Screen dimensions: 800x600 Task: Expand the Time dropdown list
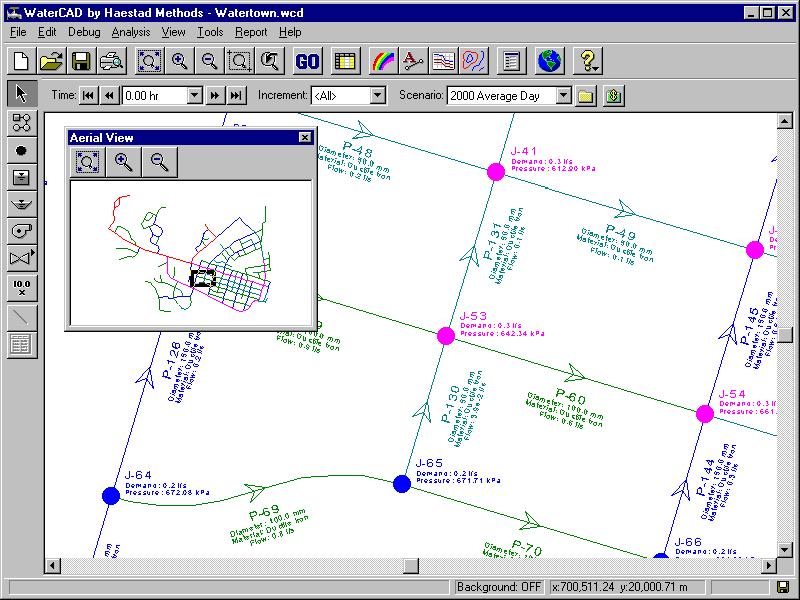click(194, 95)
